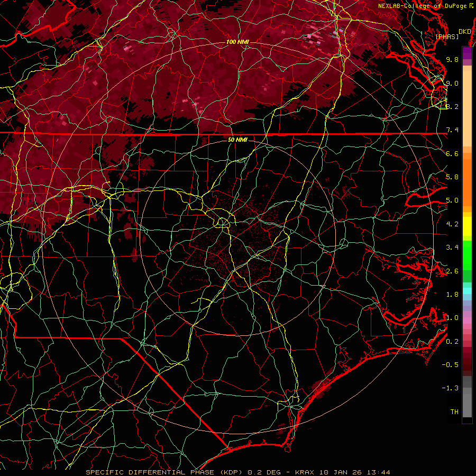The image size is (476, 476).
Task: Click the NEXLAB-College of DuPage label
Action: point(423,6)
